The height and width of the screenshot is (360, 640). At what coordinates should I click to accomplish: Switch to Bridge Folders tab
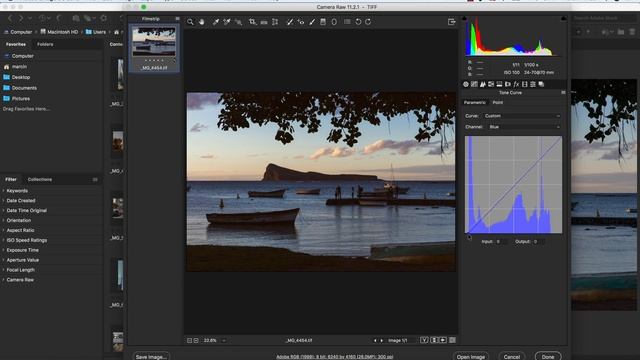click(x=45, y=44)
